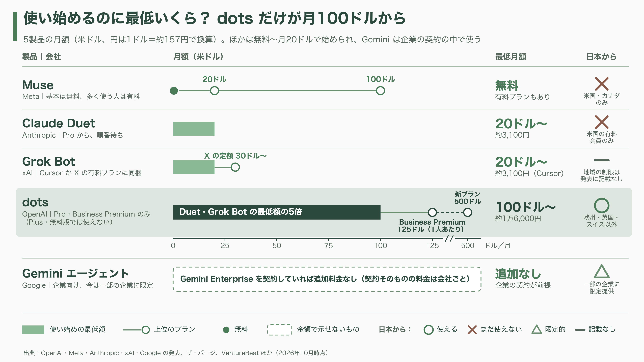Click the legend X icon beside まだ使えない

[472, 329]
